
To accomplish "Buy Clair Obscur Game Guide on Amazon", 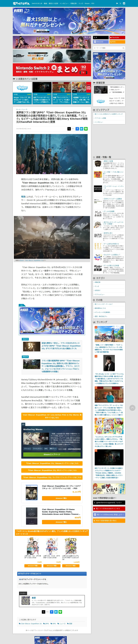I will pyautogui.click(x=61, y=522).
